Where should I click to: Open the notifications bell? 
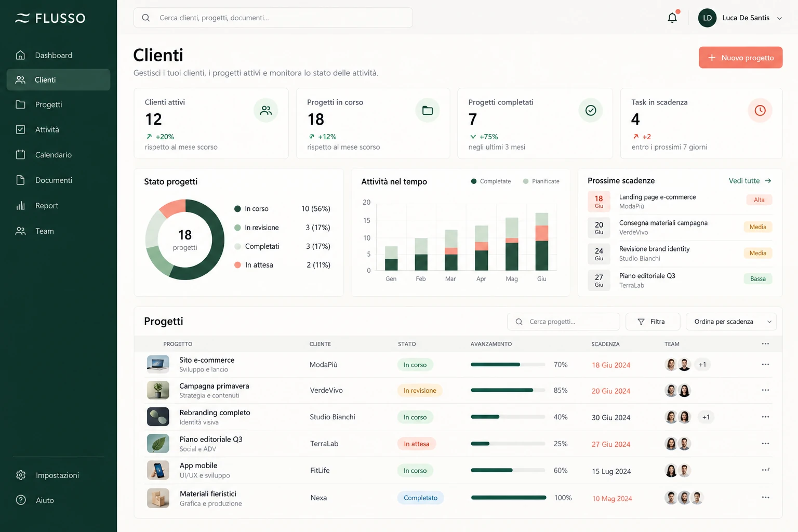(672, 18)
